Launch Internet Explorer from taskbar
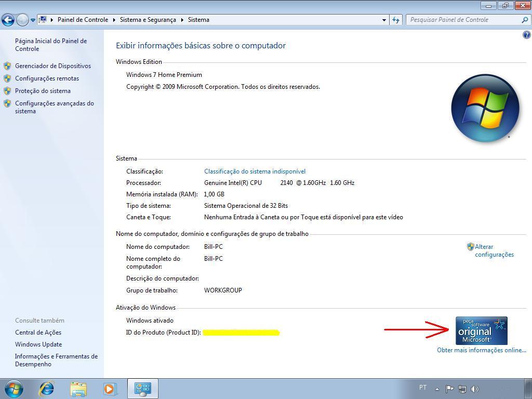This screenshot has width=532, height=399. click(46, 389)
